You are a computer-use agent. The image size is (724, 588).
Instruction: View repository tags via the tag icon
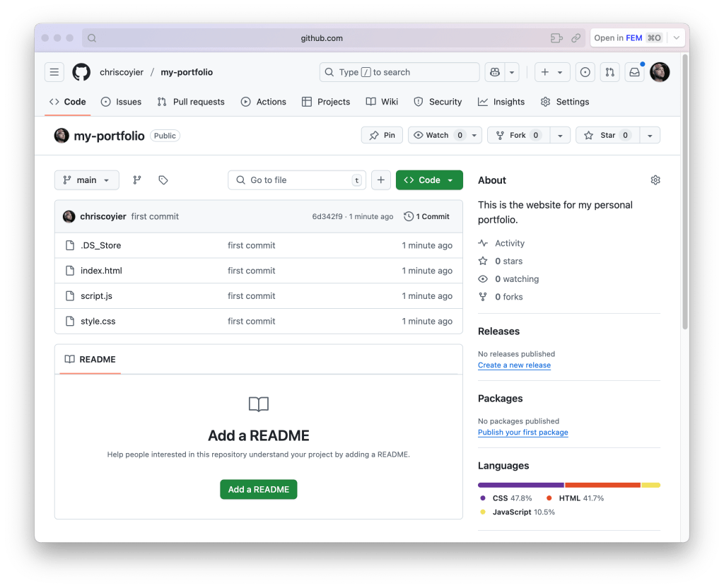coord(163,180)
